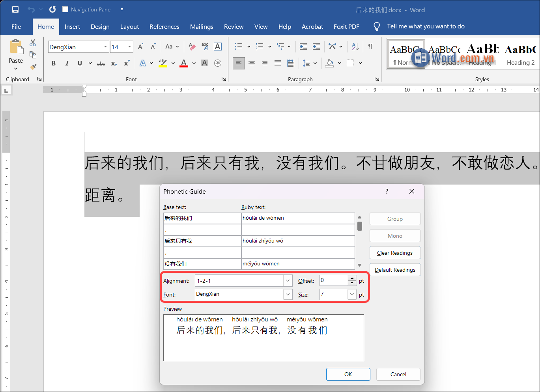Click the Sort icon
Viewport: 540px width, 392px height.
355,47
